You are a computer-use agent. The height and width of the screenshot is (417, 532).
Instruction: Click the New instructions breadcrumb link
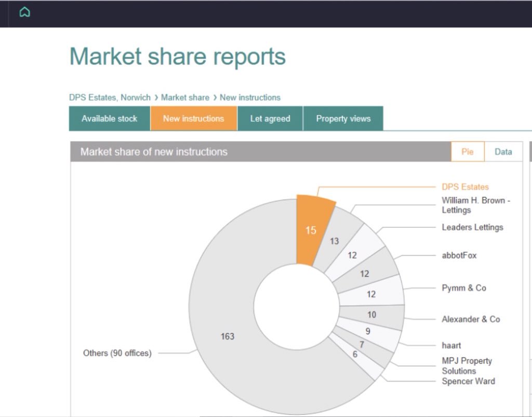pyautogui.click(x=250, y=97)
